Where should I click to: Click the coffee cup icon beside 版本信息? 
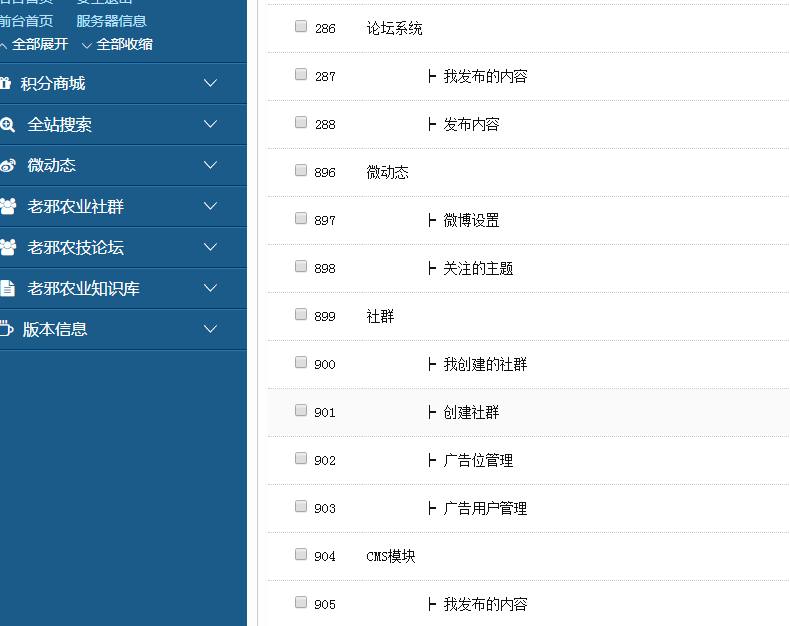pyautogui.click(x=5, y=329)
